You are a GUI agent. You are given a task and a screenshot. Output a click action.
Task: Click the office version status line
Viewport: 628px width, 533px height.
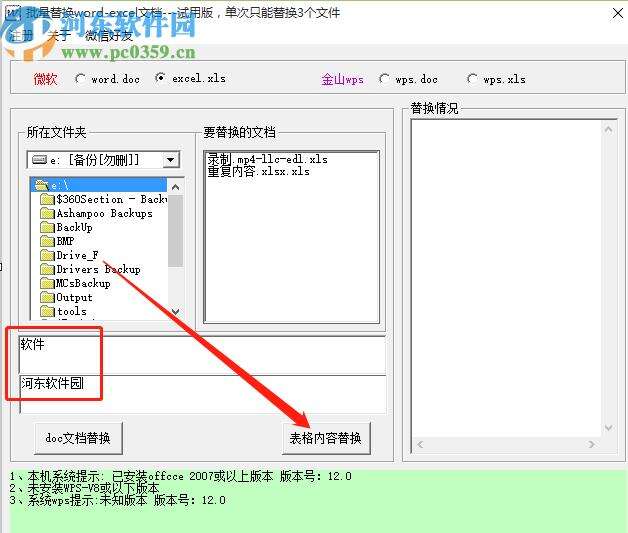coord(180,476)
